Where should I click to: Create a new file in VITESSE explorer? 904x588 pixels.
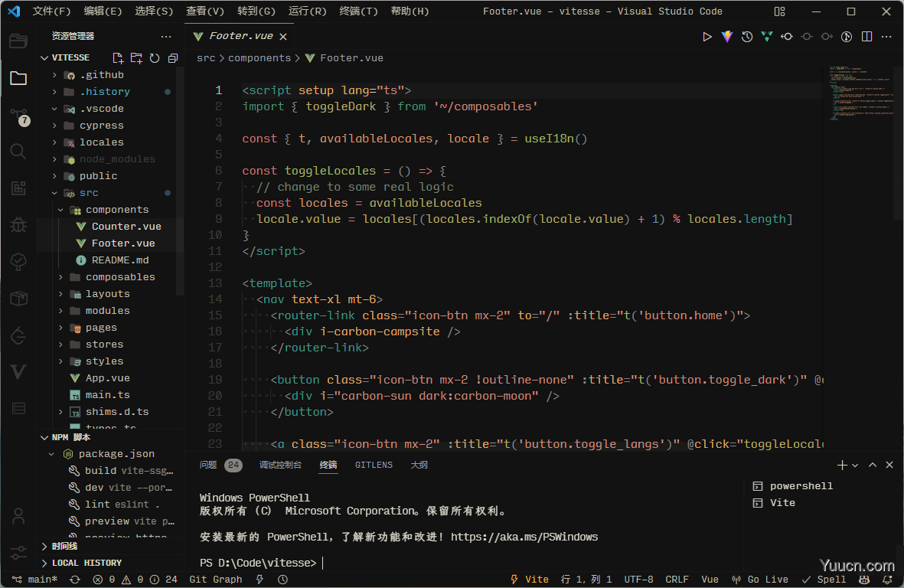tap(118, 57)
